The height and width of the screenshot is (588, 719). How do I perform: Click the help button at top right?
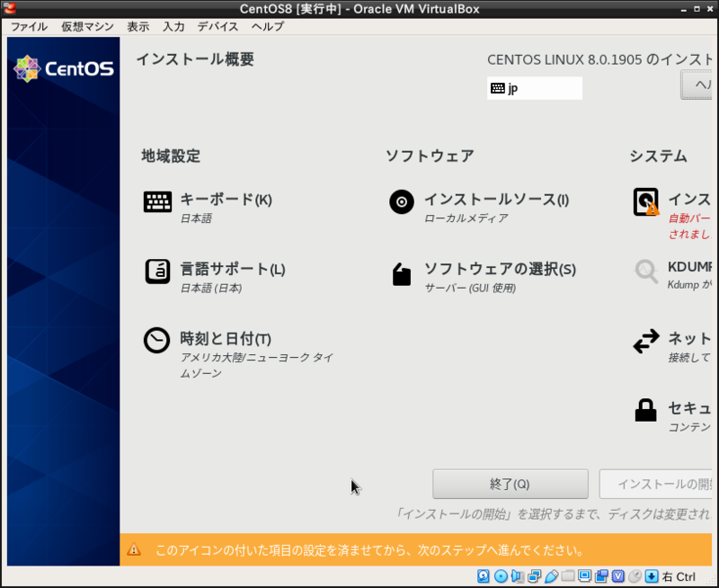(696, 85)
